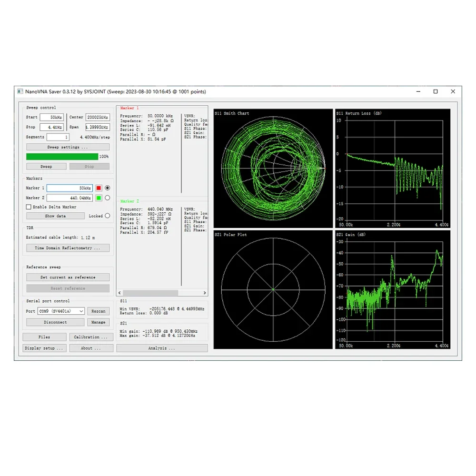Viewport: 476px width, 476px height.
Task: Click the right arrow on the marker panel scrollbar
Action: 205,293
